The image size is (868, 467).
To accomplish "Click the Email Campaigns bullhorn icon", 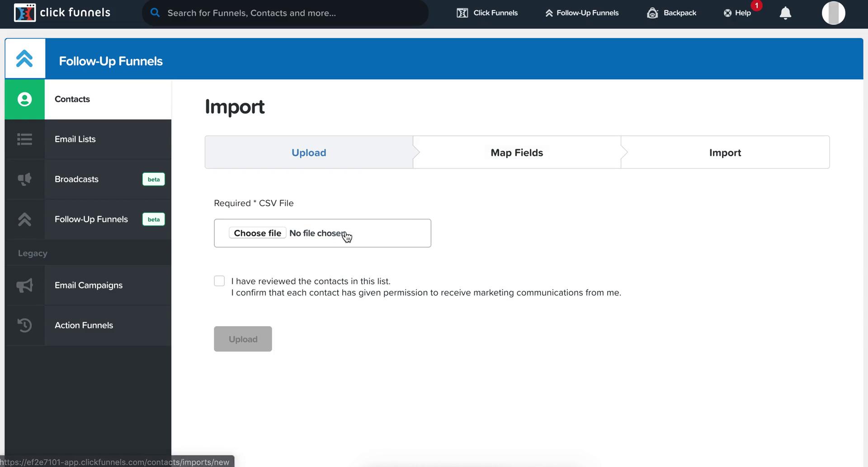I will click(24, 285).
